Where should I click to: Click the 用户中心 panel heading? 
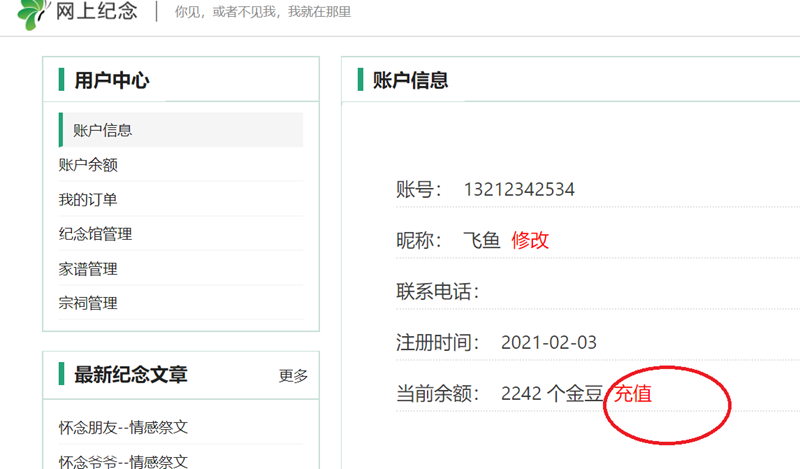point(112,81)
